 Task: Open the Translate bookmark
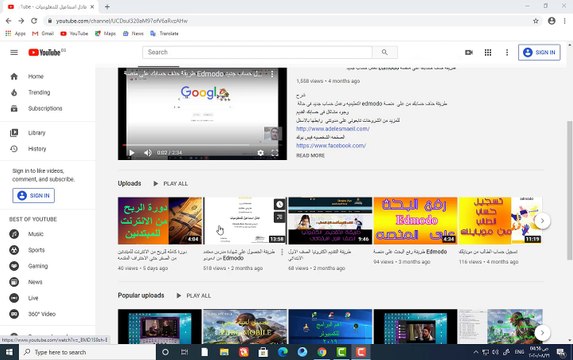click(164, 33)
